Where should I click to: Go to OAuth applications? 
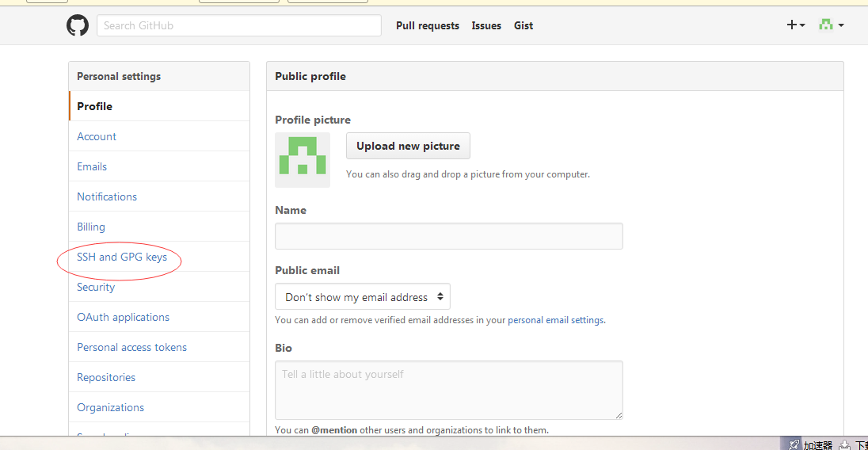(x=123, y=317)
